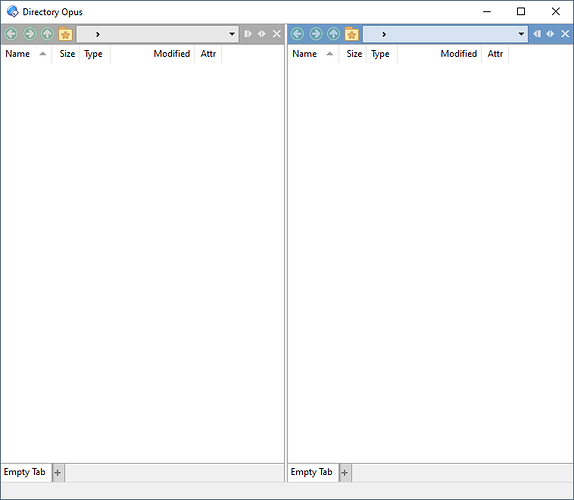Go up a level in left pane

47,34
